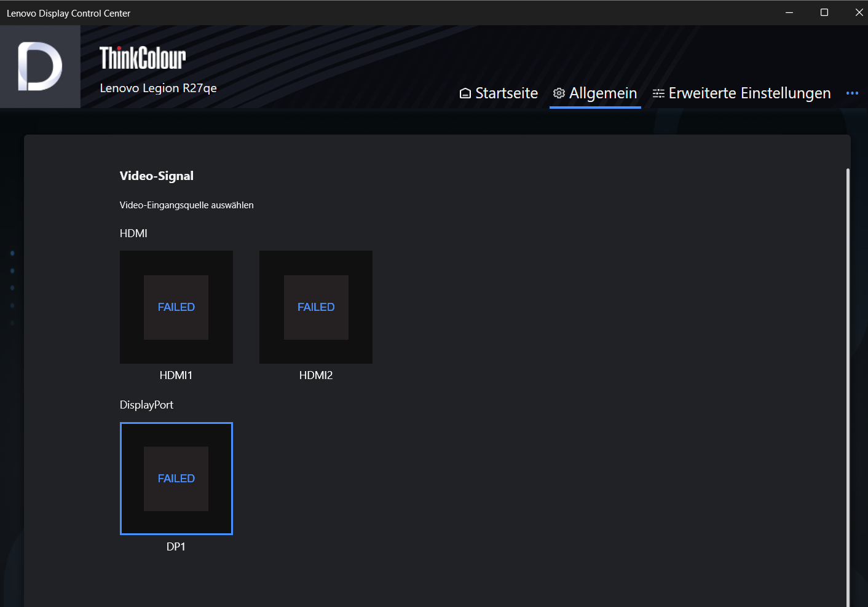Open the three-dot more options menu

pyautogui.click(x=852, y=93)
